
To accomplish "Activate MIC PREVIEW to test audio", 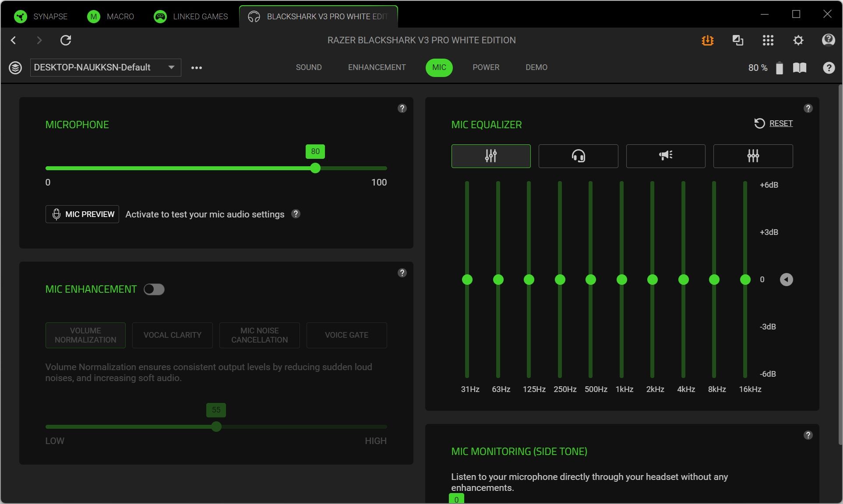I will point(82,214).
